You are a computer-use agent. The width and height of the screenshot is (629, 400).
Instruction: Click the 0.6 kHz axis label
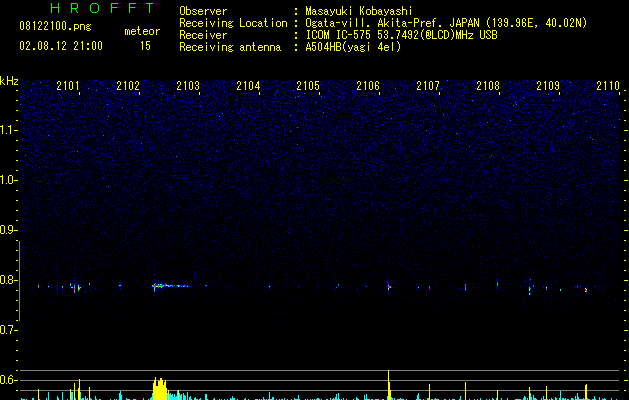pos(8,380)
